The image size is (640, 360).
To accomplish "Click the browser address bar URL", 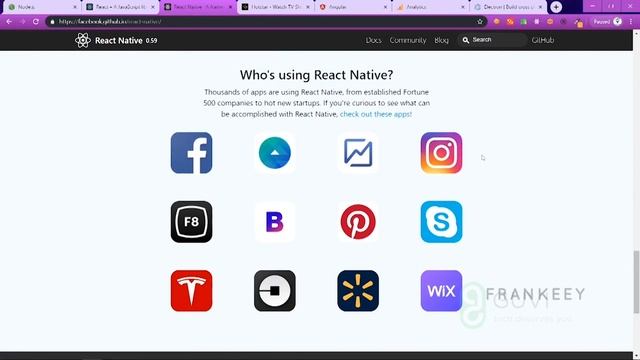I will 110,22.
